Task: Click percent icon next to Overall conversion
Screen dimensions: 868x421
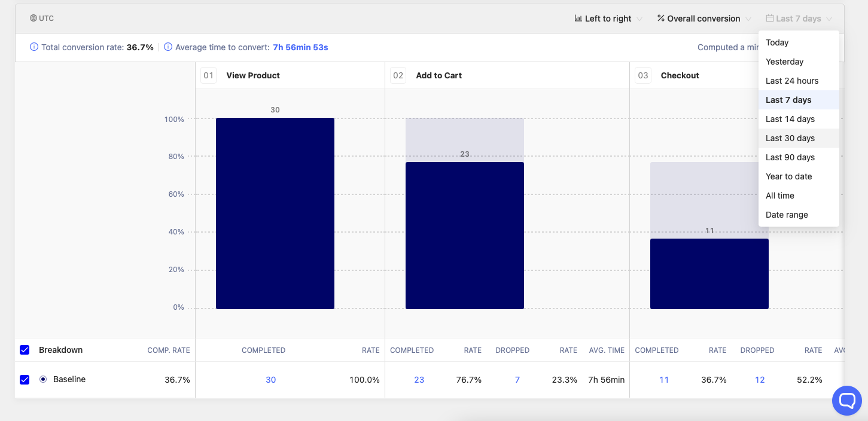Action: tap(660, 19)
